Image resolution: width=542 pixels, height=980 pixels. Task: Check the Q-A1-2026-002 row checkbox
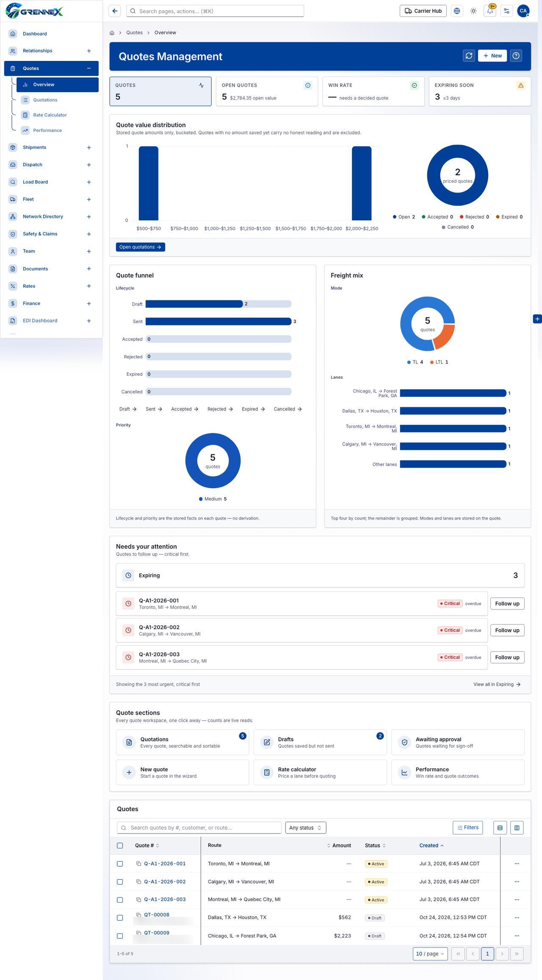coord(120,882)
